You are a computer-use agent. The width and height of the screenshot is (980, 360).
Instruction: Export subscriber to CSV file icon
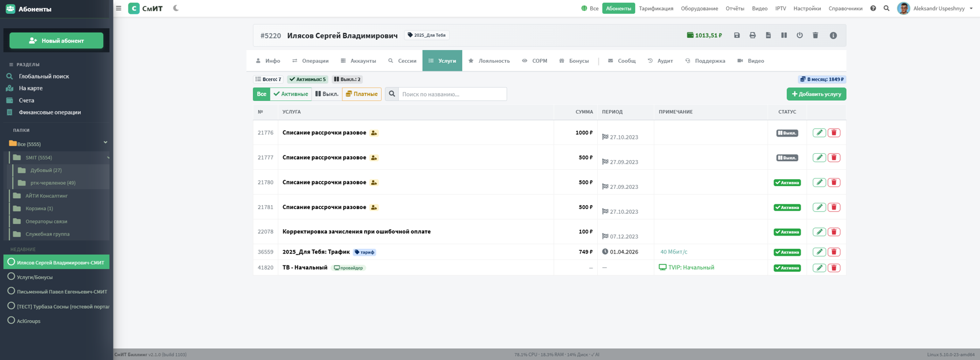pos(768,35)
